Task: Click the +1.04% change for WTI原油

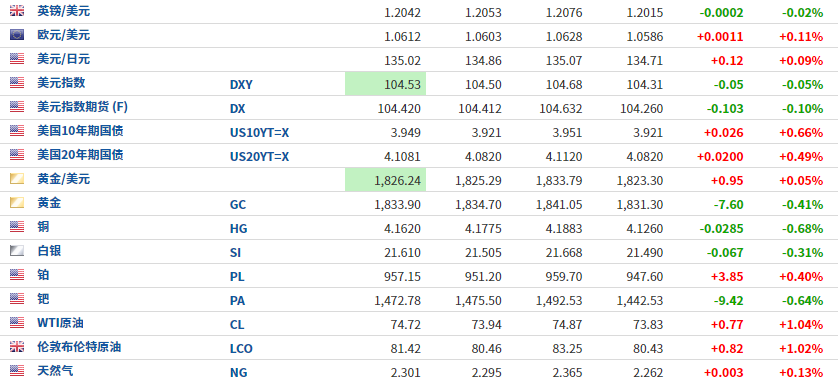Action: 801,325
